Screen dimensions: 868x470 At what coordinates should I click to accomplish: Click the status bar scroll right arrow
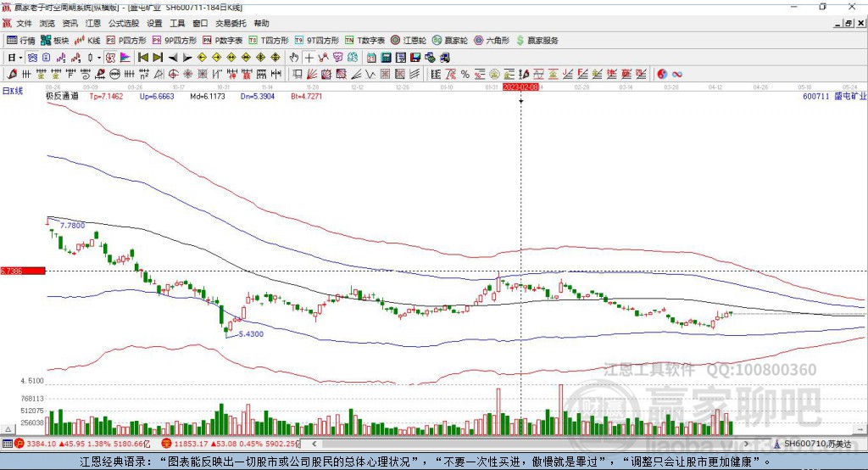(746, 444)
